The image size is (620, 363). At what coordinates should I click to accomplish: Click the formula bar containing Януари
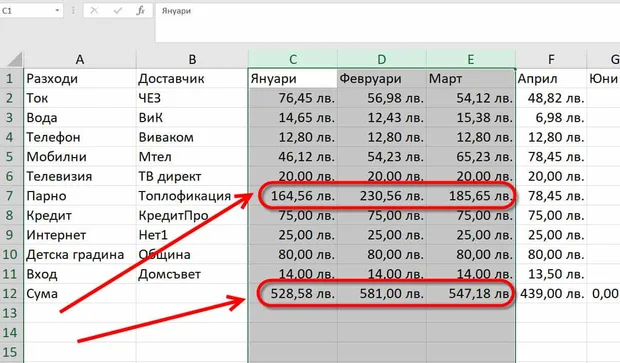point(388,22)
